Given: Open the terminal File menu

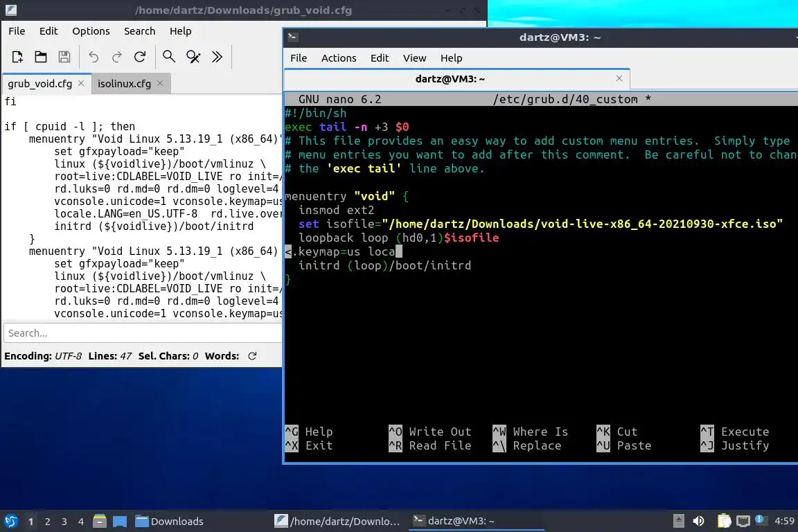Looking at the screenshot, I should point(299,58).
